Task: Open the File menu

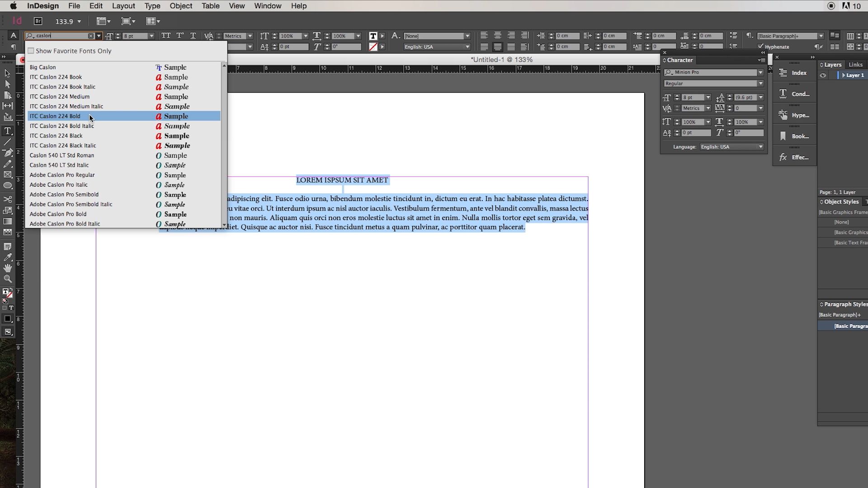Action: 74,6
